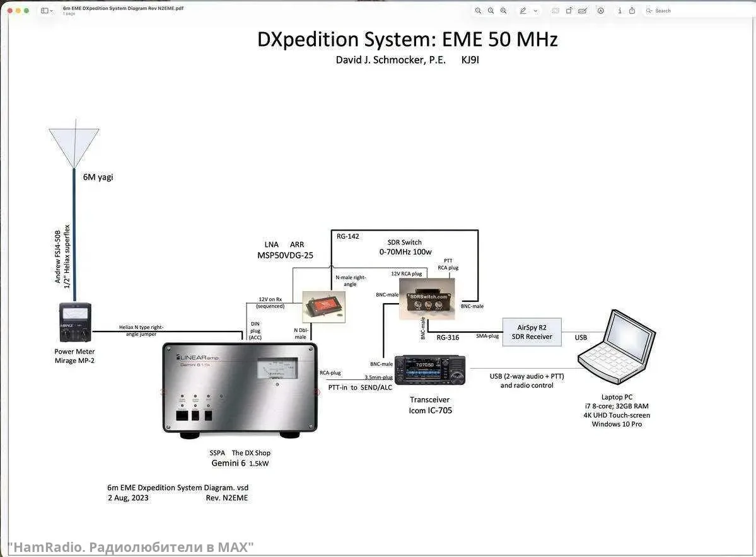Viewport: 756px width, 557px height.
Task: Click the 'RCA-plug' label near amplifier
Action: pos(330,373)
